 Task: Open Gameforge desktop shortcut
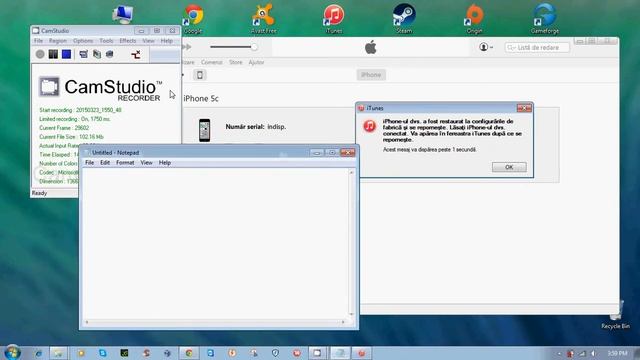(544, 18)
